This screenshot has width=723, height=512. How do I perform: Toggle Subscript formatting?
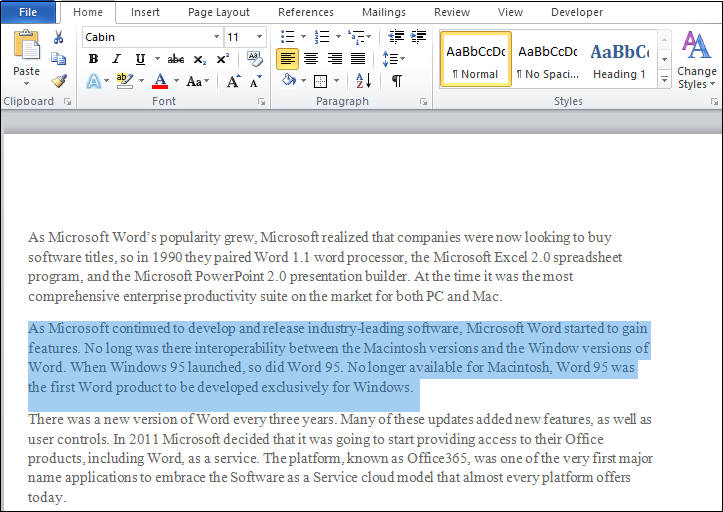(x=200, y=60)
